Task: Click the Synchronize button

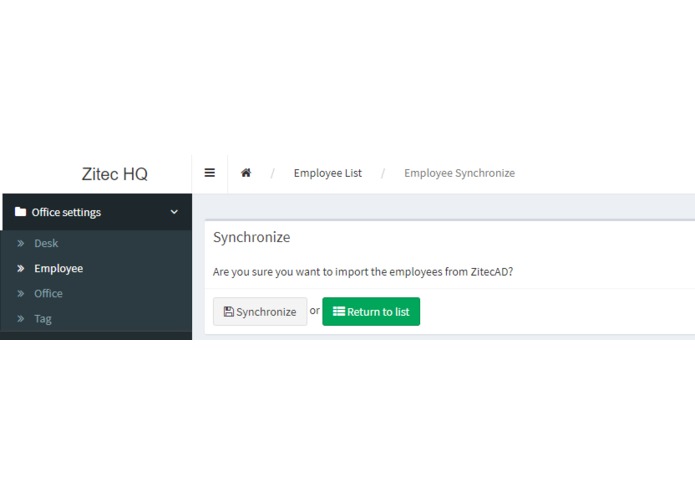Action: [260, 311]
